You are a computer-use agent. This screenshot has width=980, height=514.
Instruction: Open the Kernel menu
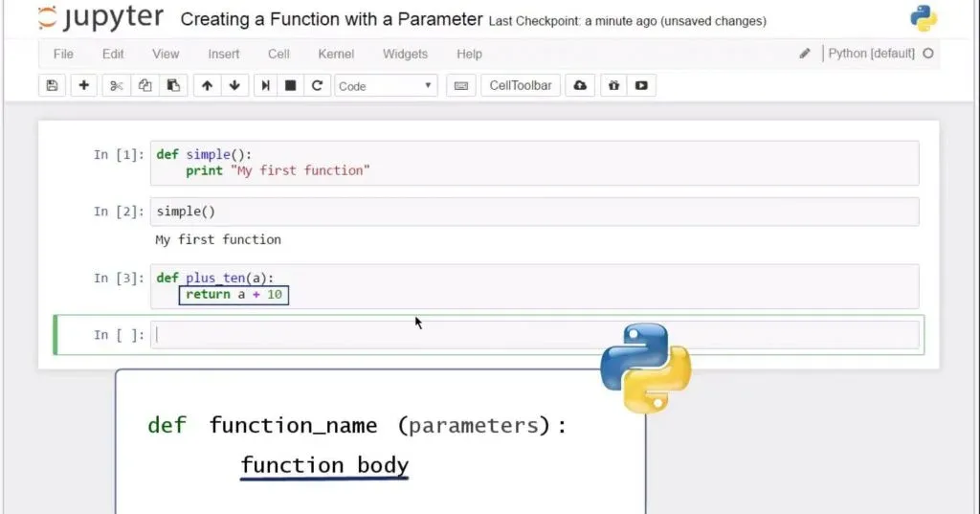tap(336, 54)
